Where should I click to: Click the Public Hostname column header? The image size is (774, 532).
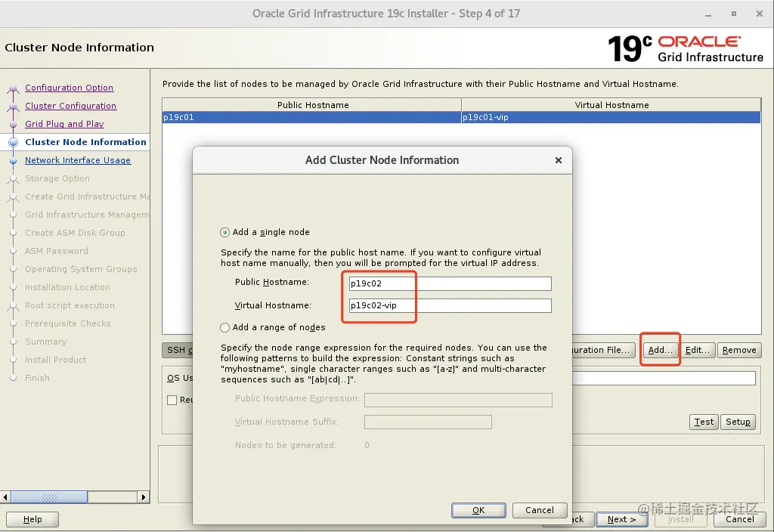pos(312,105)
